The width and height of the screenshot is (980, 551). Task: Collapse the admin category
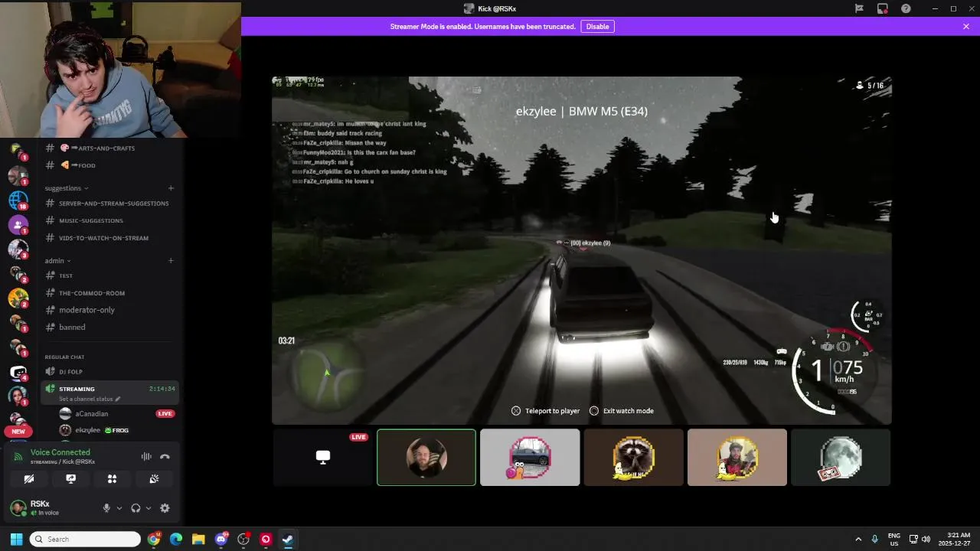(x=57, y=261)
